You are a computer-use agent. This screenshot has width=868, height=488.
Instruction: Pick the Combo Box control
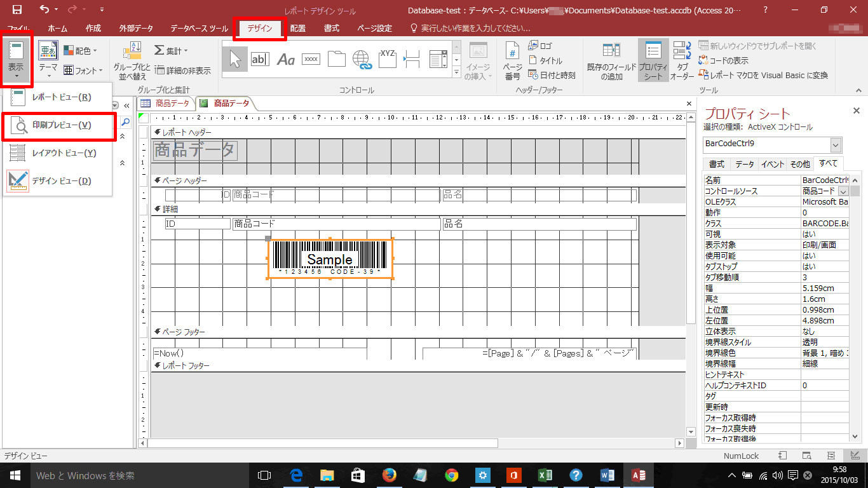click(x=438, y=59)
